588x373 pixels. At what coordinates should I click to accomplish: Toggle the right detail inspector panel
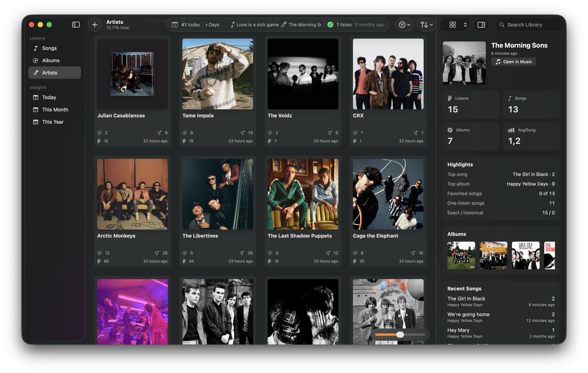click(x=481, y=25)
